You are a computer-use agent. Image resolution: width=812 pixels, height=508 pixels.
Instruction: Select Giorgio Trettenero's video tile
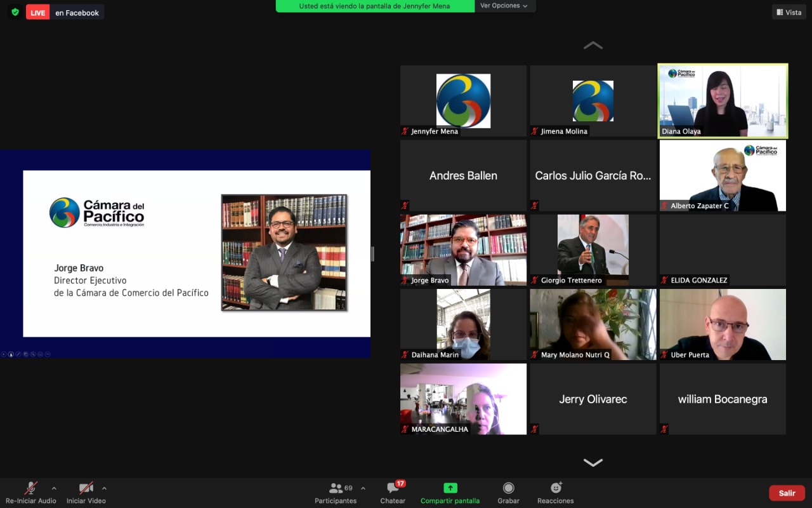(593, 250)
